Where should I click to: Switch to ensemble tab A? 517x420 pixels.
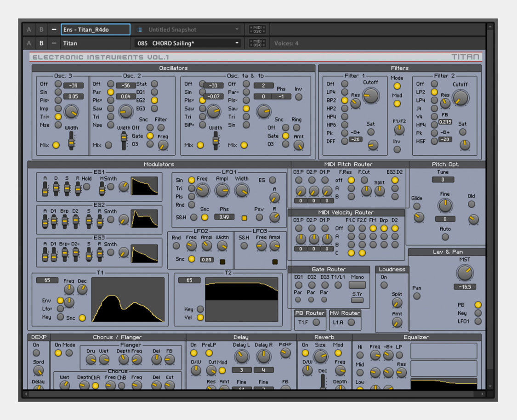28,29
